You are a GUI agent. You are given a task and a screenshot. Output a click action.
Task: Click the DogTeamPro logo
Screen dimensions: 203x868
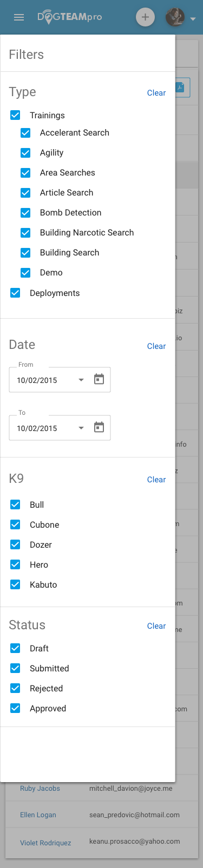pyautogui.click(x=69, y=17)
